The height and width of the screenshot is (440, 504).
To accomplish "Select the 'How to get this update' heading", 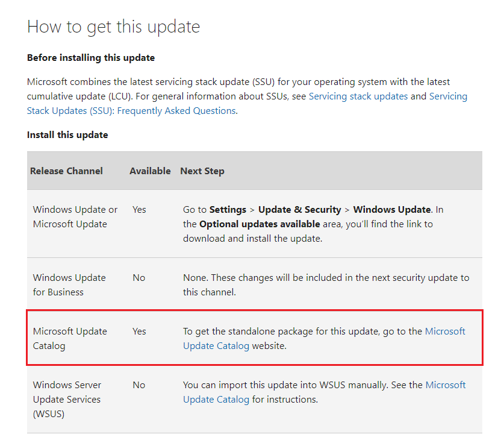I will tap(113, 27).
